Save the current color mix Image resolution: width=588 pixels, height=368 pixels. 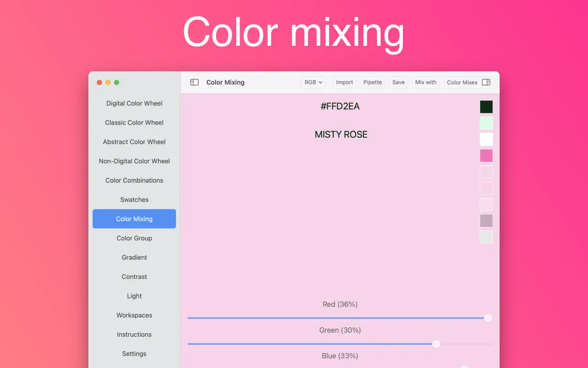398,82
